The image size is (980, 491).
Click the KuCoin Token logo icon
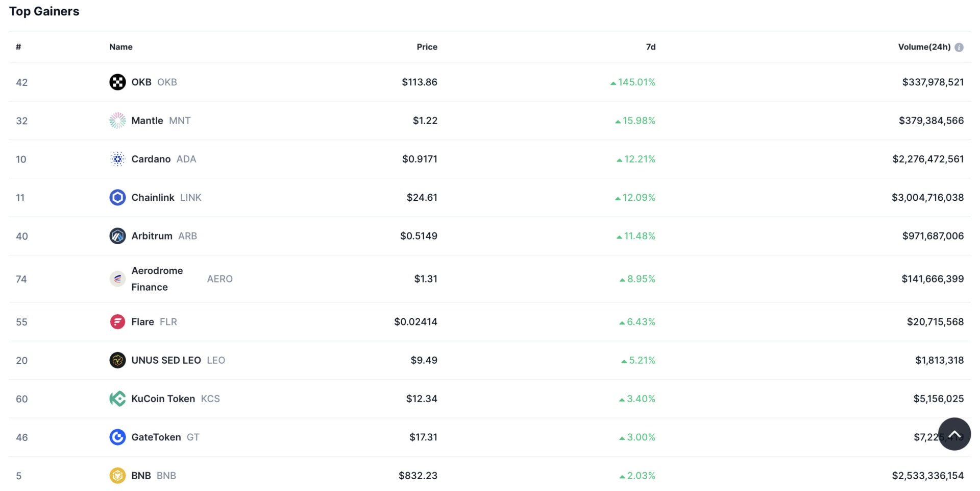pos(117,399)
